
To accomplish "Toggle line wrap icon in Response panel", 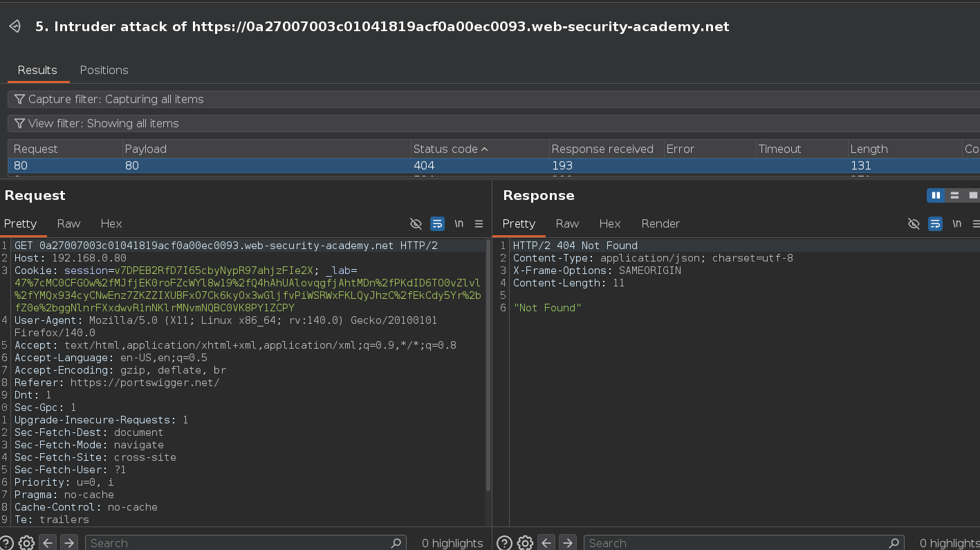I will click(x=935, y=223).
